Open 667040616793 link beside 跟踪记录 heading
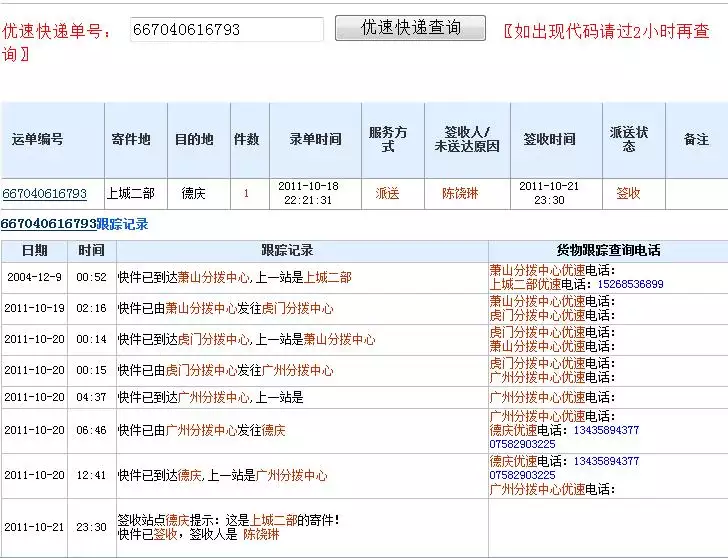Image resolution: width=728 pixels, height=558 pixels. pyautogui.click(x=48, y=224)
